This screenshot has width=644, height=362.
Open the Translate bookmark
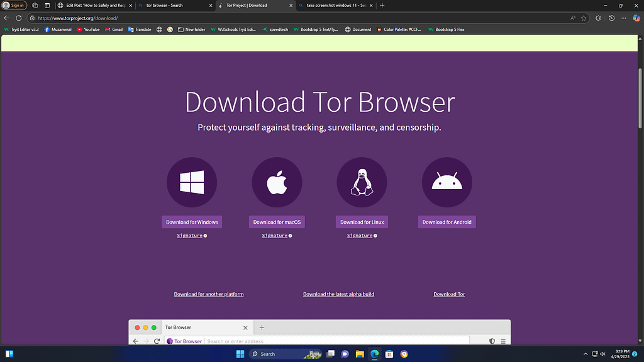(x=140, y=30)
